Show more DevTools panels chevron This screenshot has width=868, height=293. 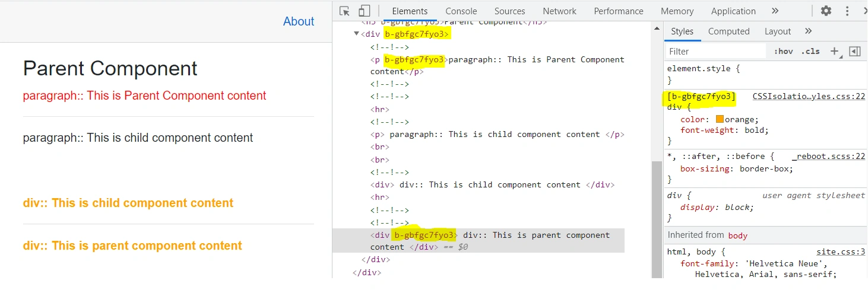[x=775, y=11]
